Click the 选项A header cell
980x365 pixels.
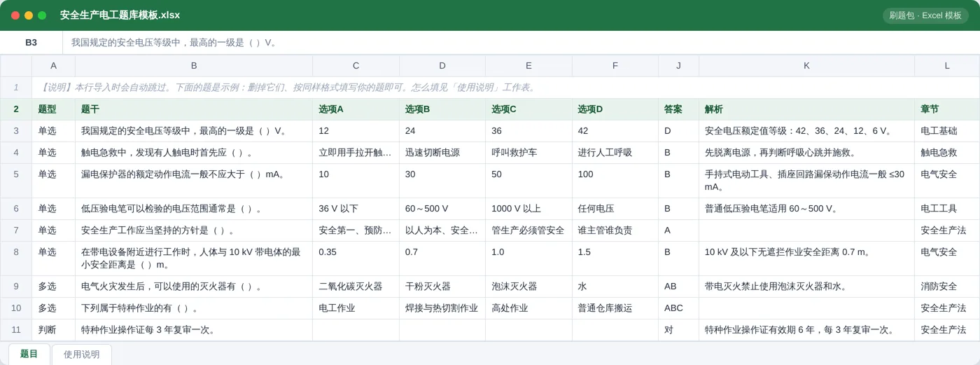pos(356,109)
